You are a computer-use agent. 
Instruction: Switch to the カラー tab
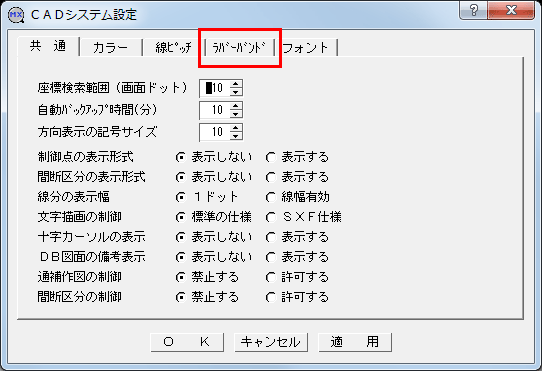pyautogui.click(x=110, y=48)
